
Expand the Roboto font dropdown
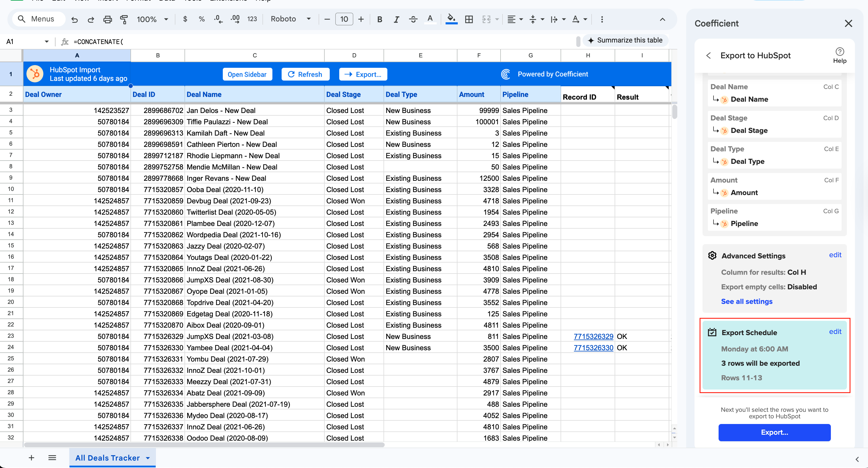[291, 19]
